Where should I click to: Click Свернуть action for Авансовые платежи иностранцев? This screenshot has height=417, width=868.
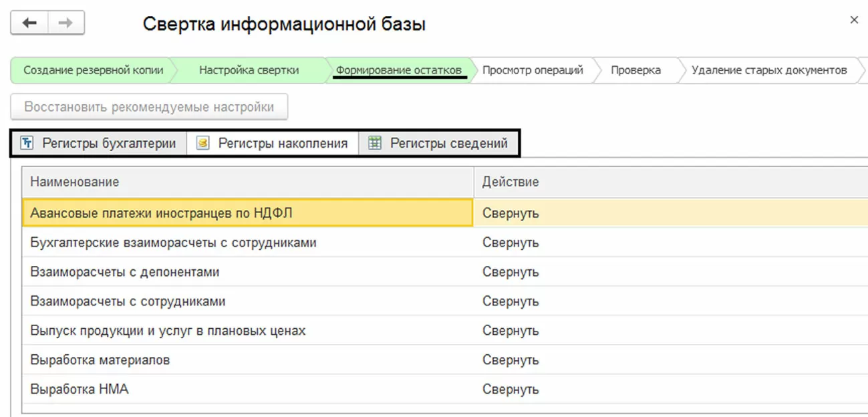click(x=511, y=214)
